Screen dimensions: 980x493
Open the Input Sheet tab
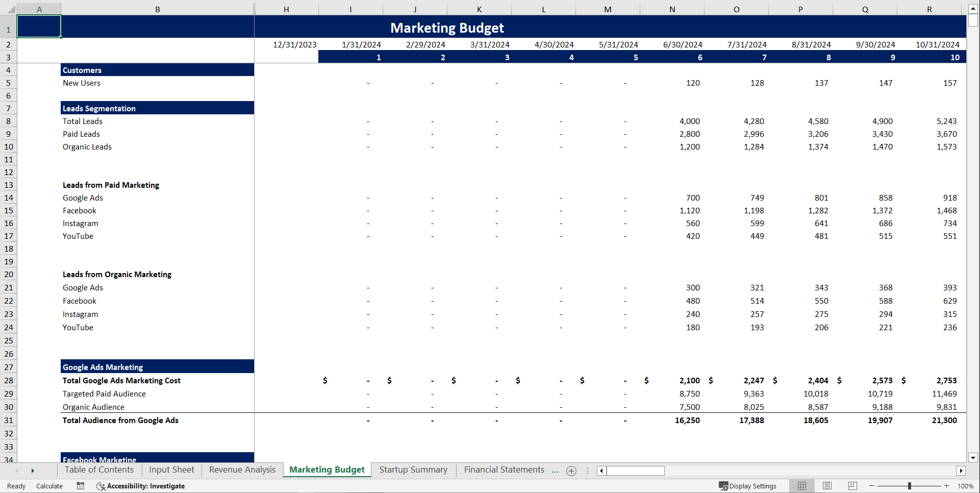coord(171,470)
